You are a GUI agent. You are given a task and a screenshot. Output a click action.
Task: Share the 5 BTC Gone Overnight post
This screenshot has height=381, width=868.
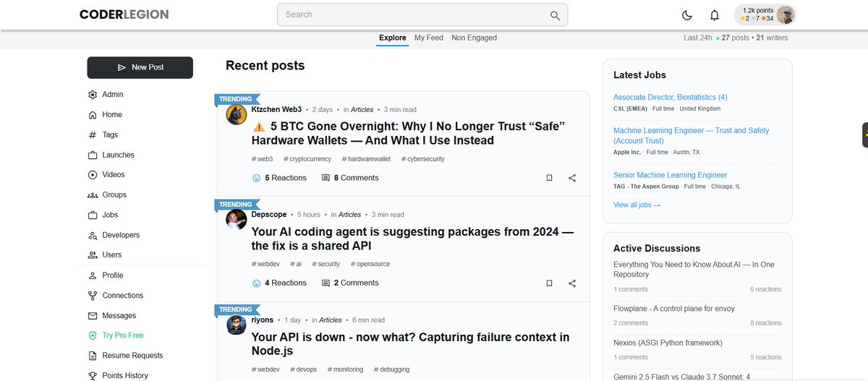[572, 178]
